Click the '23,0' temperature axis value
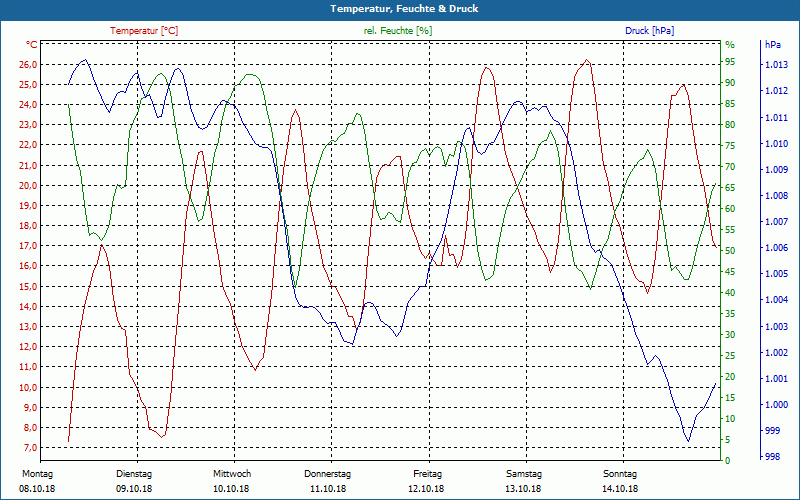The image size is (800, 500). (28, 125)
